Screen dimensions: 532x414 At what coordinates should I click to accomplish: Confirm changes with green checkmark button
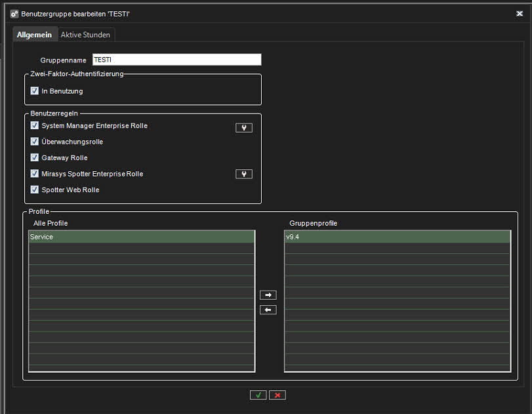(258, 395)
